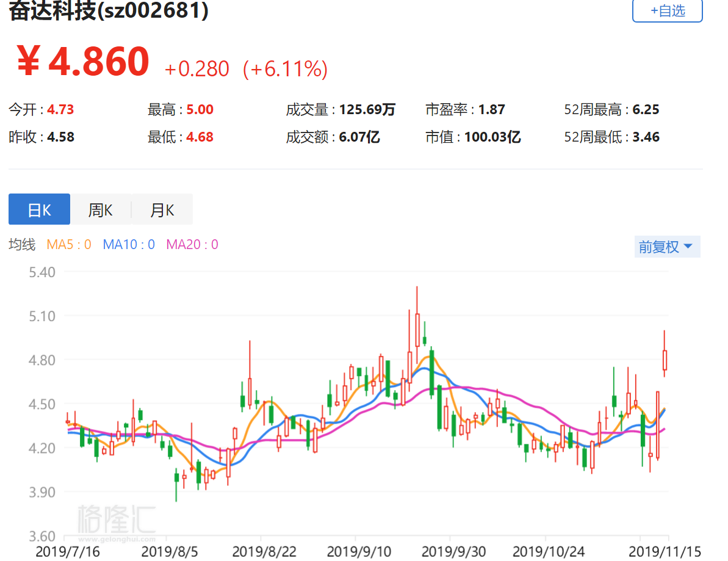Click the 均线 label
The height and width of the screenshot is (561, 728).
tap(22, 244)
